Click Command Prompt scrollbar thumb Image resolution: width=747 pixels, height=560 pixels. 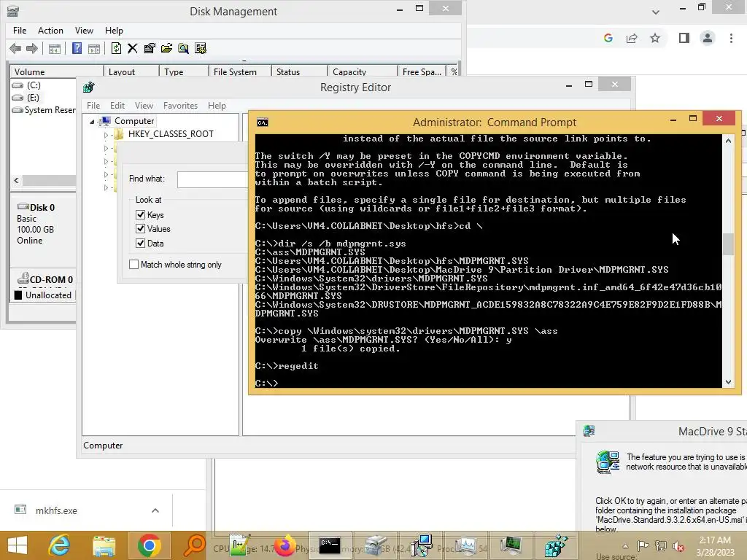coord(728,244)
